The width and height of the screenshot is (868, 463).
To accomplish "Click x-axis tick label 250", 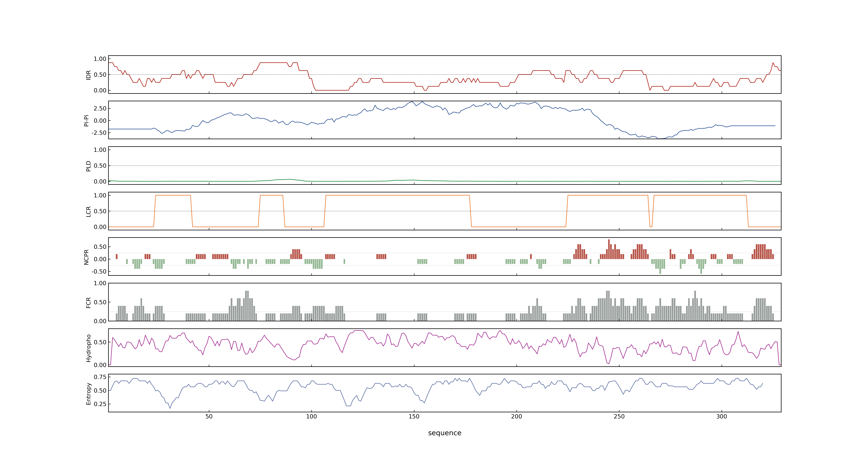I will click(619, 416).
